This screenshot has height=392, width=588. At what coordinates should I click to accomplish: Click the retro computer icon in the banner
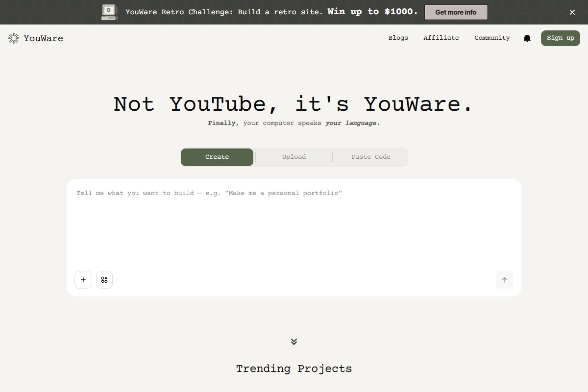[109, 12]
